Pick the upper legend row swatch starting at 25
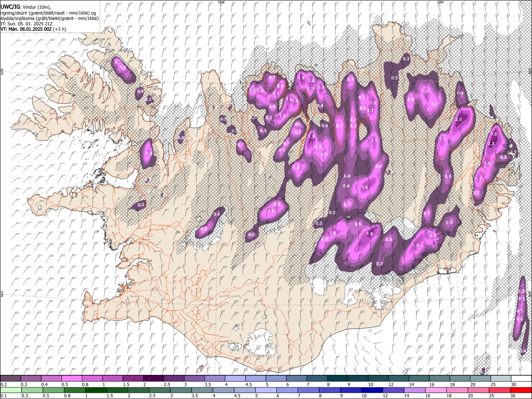This screenshot has width=532, height=399. point(500,379)
